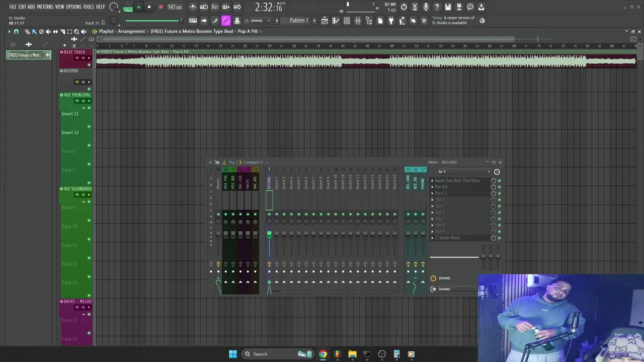This screenshot has width=644, height=362.
Task: Click the taskbar Search box
Action: (277, 354)
